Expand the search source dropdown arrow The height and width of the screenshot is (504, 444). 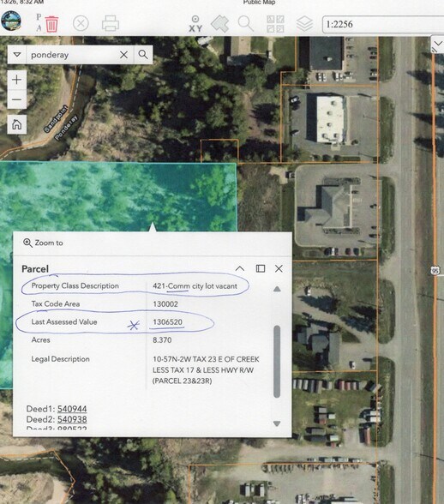(x=17, y=55)
